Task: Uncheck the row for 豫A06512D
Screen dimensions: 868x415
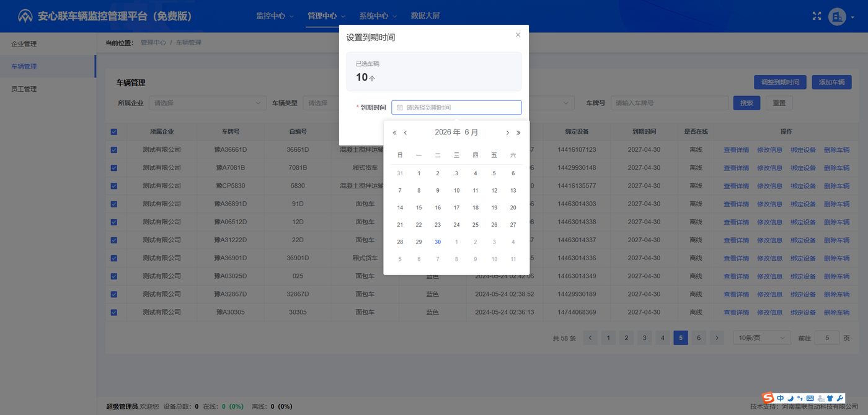Action: [113, 222]
